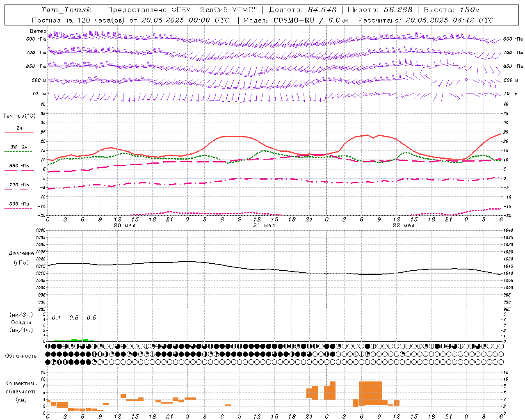Click the 20 мая date label
The width and height of the screenshot is (525, 420).
click(124, 226)
